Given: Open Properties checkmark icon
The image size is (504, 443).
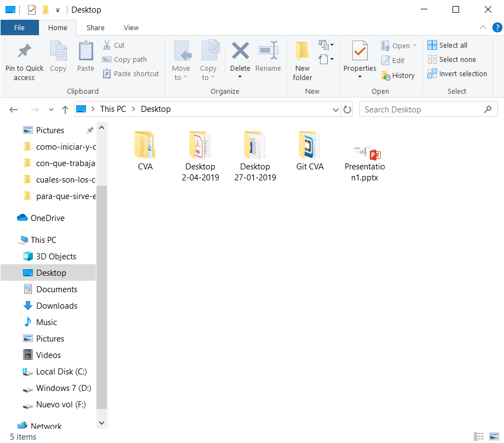Looking at the screenshot, I should [360, 51].
